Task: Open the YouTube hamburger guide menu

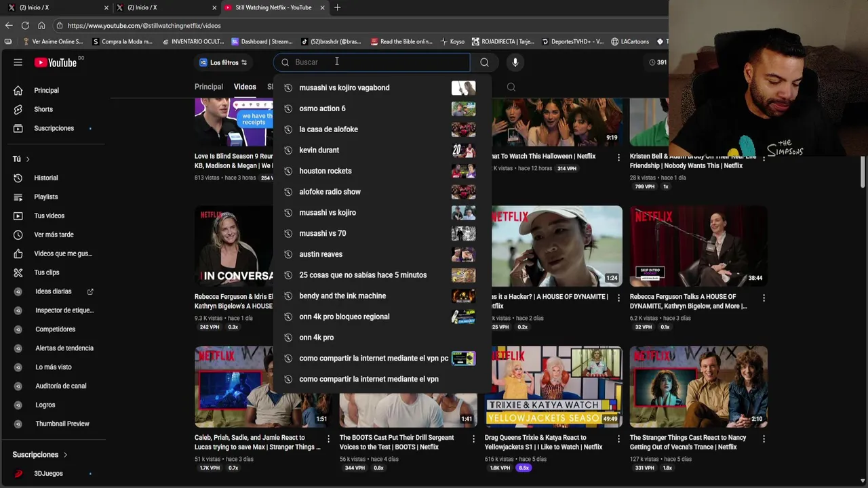Action: (x=18, y=62)
